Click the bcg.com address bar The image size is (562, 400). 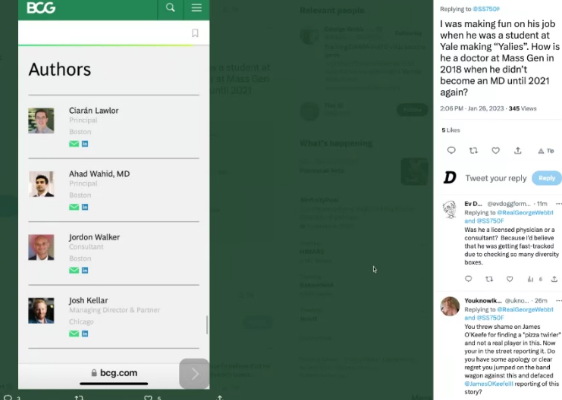click(x=114, y=373)
